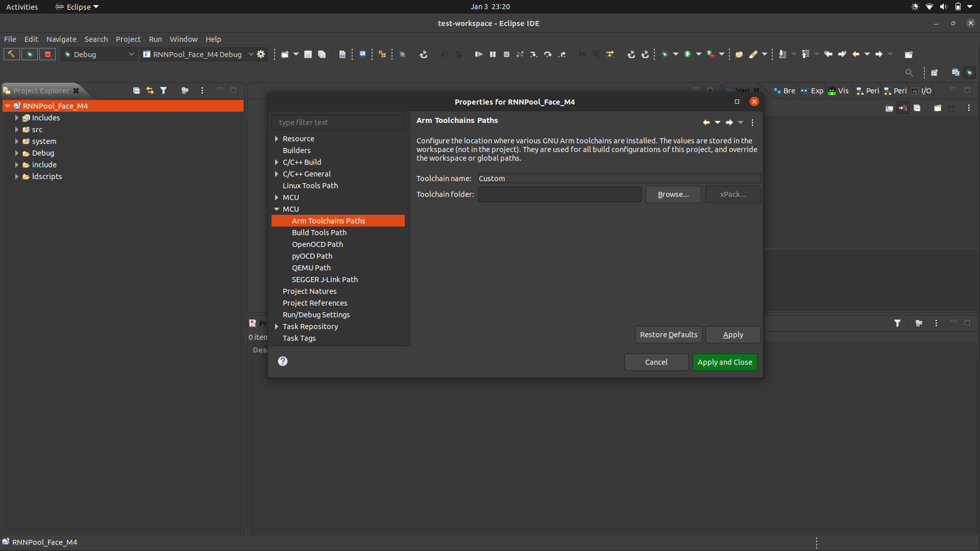Expand the src folder in Project Explorer
The height and width of the screenshot is (551, 980).
[16, 130]
